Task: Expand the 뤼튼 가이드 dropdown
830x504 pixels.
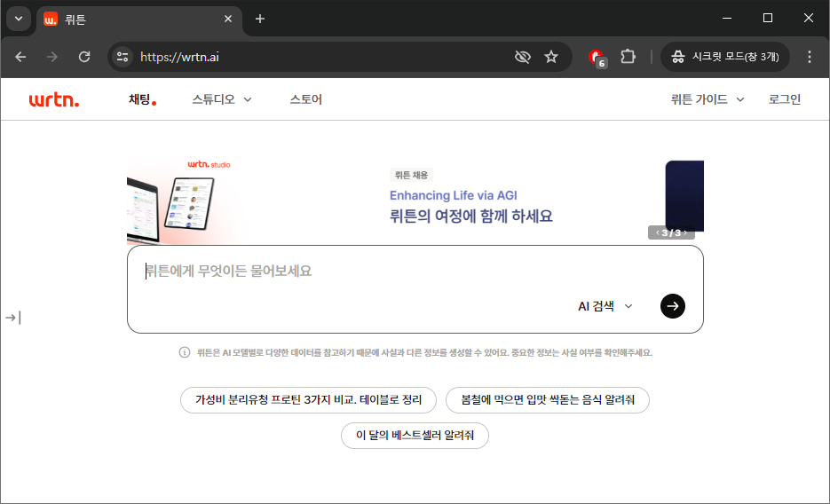Action: [x=707, y=99]
